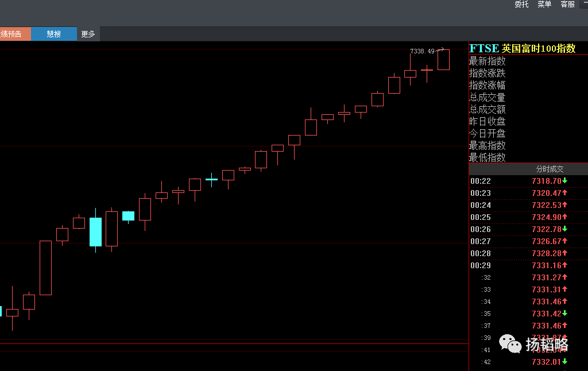The height and width of the screenshot is (371, 588).
Task: Click the WeChat logo watermark icon
Action: pyautogui.click(x=510, y=343)
